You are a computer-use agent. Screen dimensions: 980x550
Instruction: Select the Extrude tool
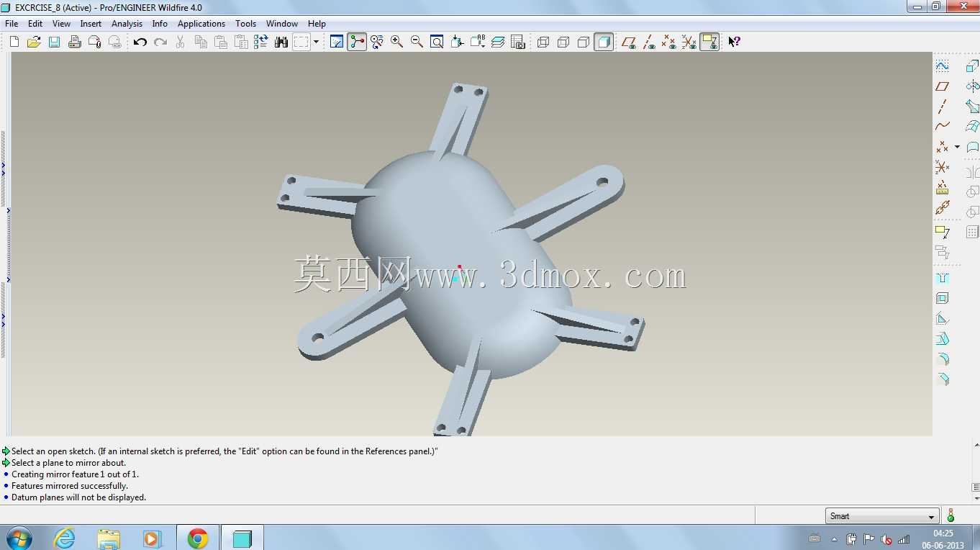pos(972,66)
